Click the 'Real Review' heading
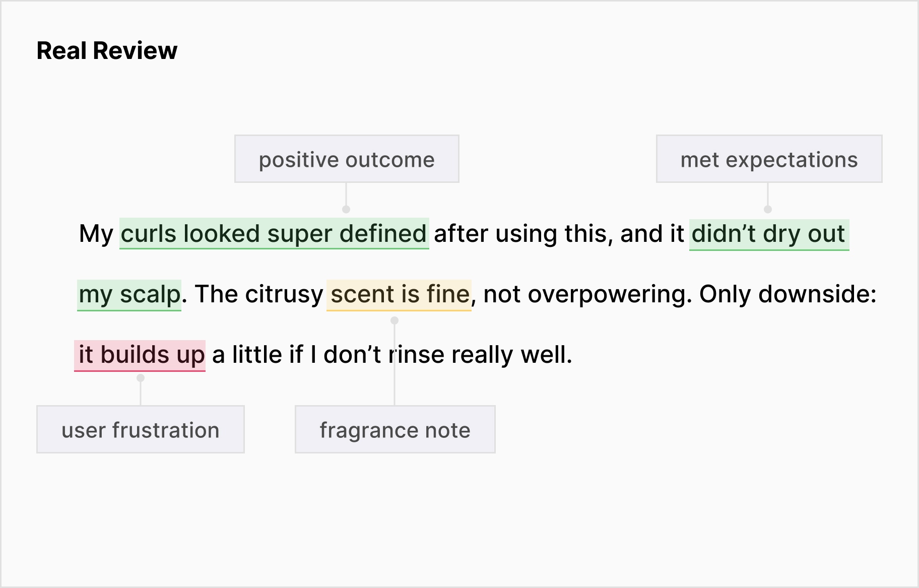Image resolution: width=919 pixels, height=588 pixels. (107, 51)
